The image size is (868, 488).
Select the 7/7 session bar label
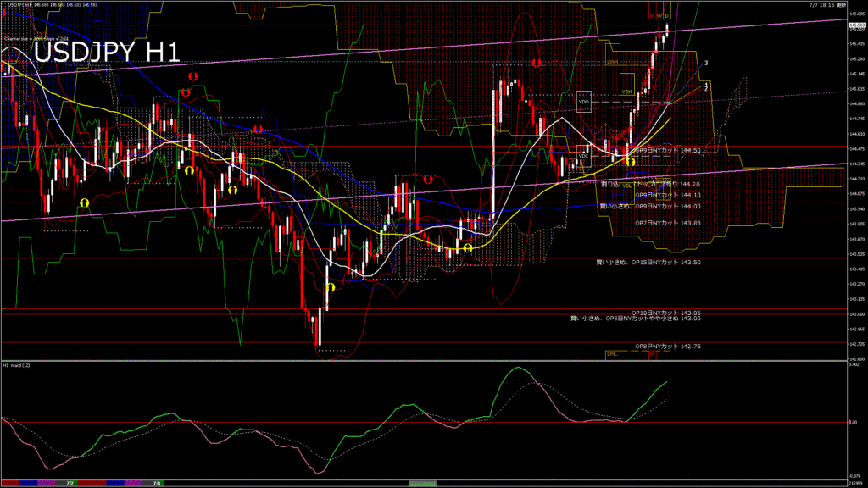[x=70, y=484]
